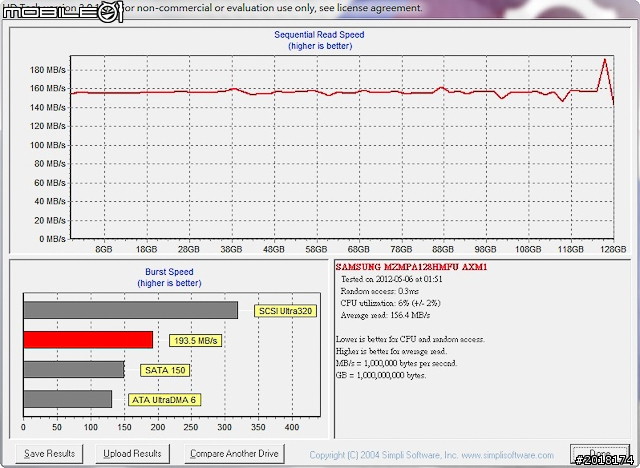The height and width of the screenshot is (468, 640).
Task: Click the SATA 150 yellow label
Action: [x=162, y=370]
